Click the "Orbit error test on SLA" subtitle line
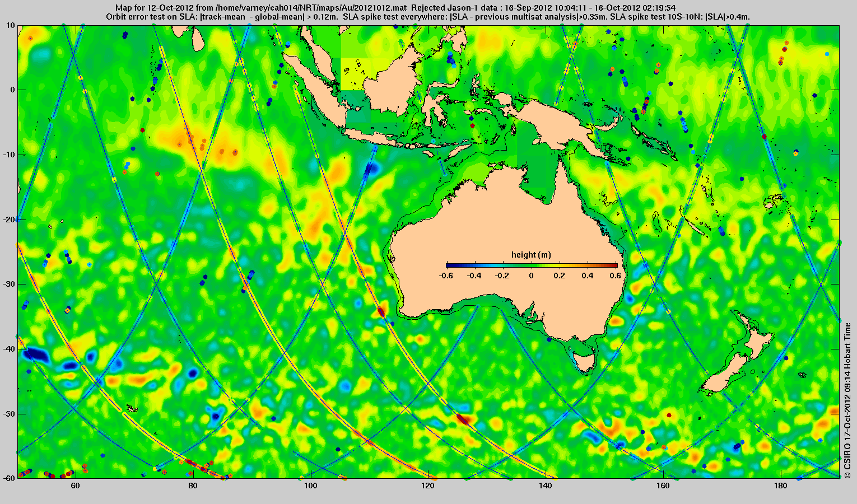857x504 pixels. point(428,17)
